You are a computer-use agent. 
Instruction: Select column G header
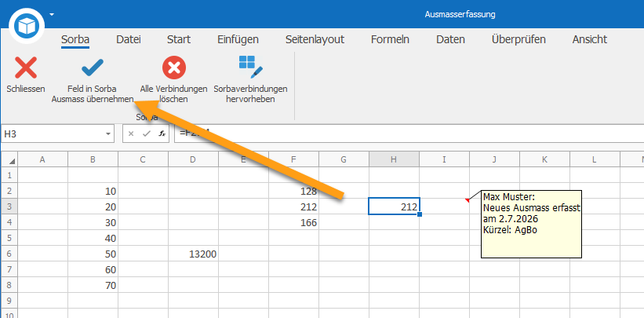pos(344,159)
